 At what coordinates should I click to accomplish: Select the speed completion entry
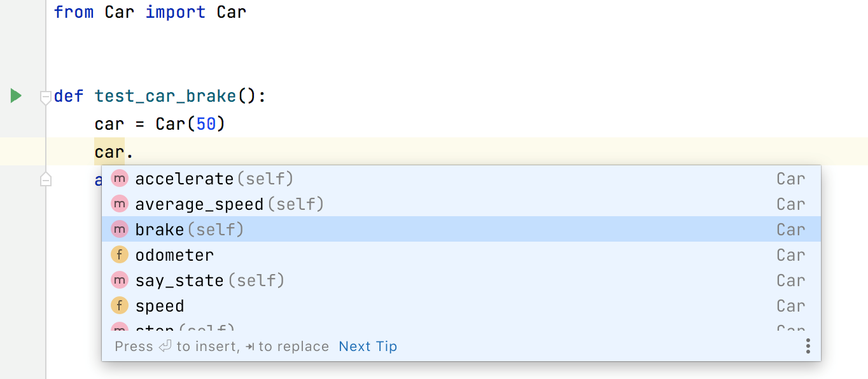160,305
